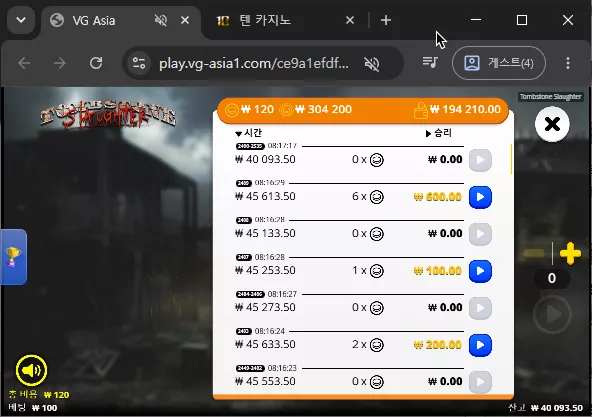Open the media control icon
The width and height of the screenshot is (592, 417).
430,62
